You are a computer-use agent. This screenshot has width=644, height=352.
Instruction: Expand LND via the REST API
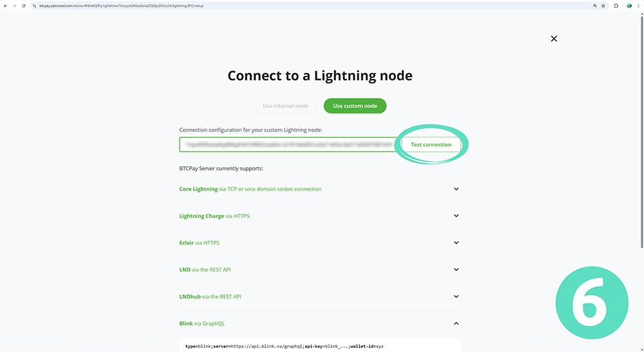click(456, 270)
